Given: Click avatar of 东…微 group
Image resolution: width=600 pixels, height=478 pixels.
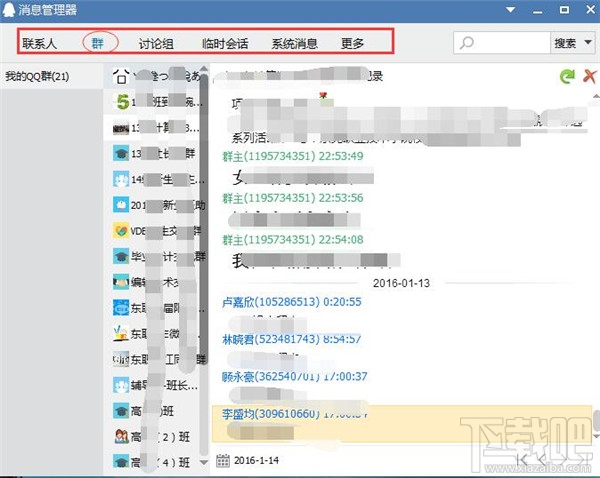Looking at the screenshot, I should 121,334.
